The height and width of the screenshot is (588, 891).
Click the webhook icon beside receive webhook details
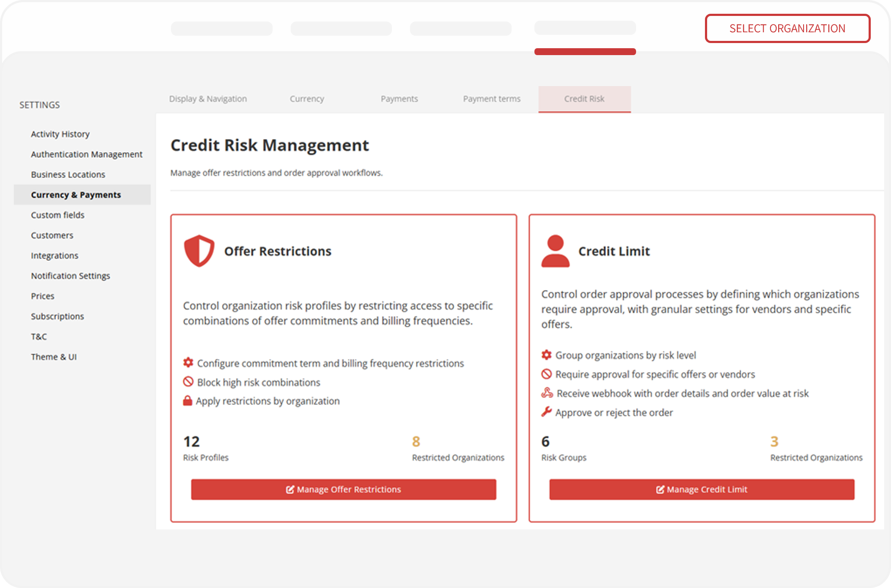click(546, 393)
